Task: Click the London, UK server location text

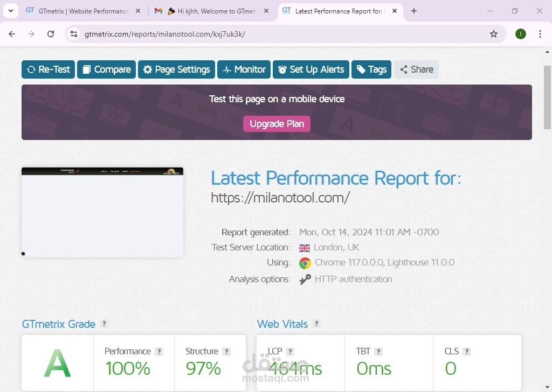Action: pos(336,247)
